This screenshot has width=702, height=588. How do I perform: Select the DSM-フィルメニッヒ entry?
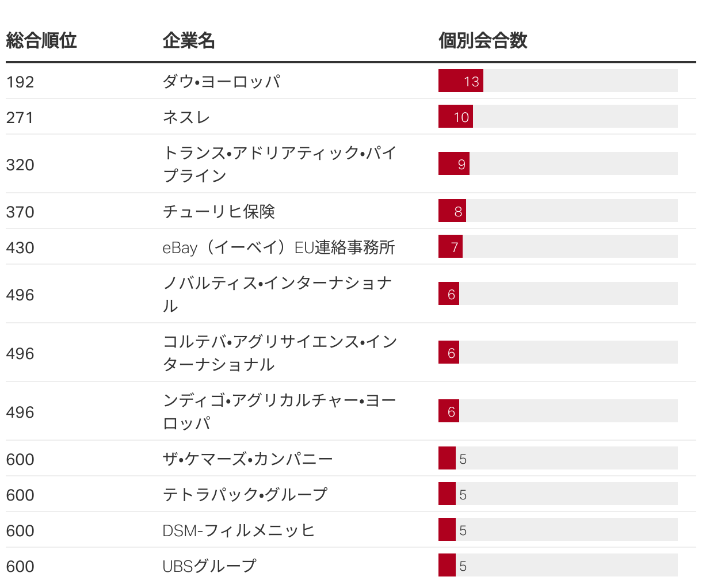coord(238,530)
